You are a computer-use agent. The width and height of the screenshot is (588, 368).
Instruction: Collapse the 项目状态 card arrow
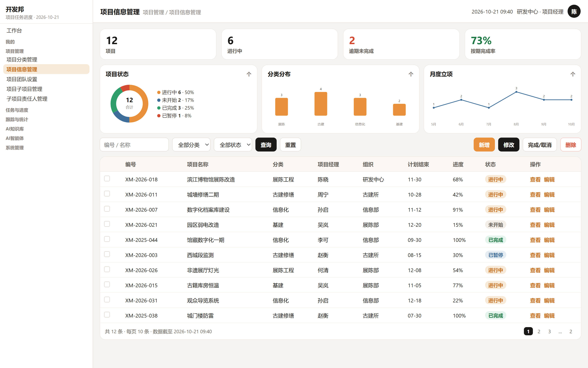click(249, 74)
